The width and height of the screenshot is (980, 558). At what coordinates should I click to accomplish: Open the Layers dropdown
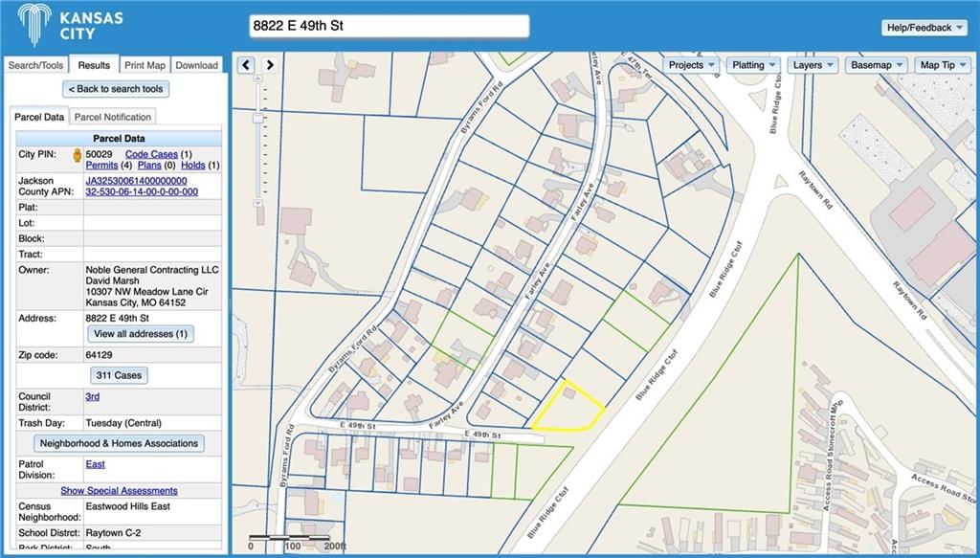click(813, 65)
